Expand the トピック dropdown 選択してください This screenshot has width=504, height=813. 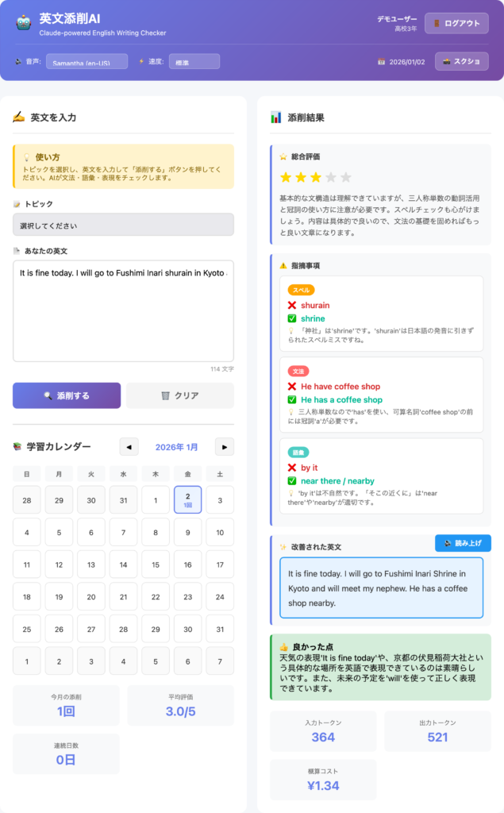(123, 225)
